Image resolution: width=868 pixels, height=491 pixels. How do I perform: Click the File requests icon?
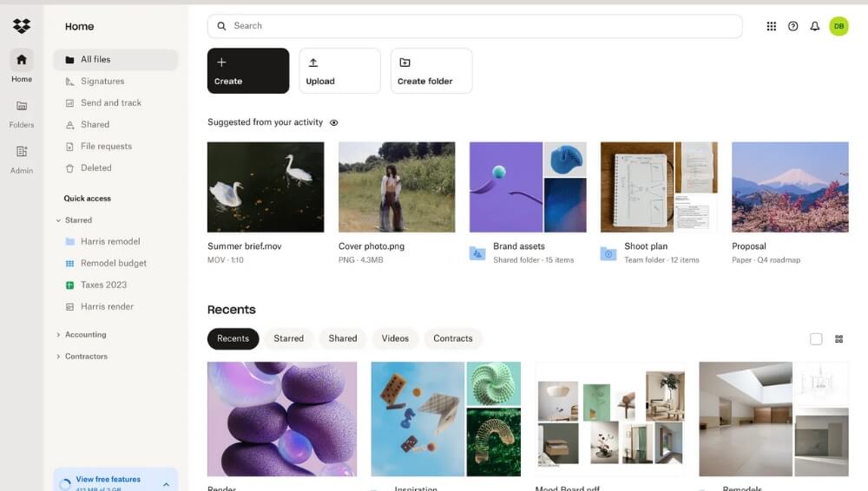69,147
